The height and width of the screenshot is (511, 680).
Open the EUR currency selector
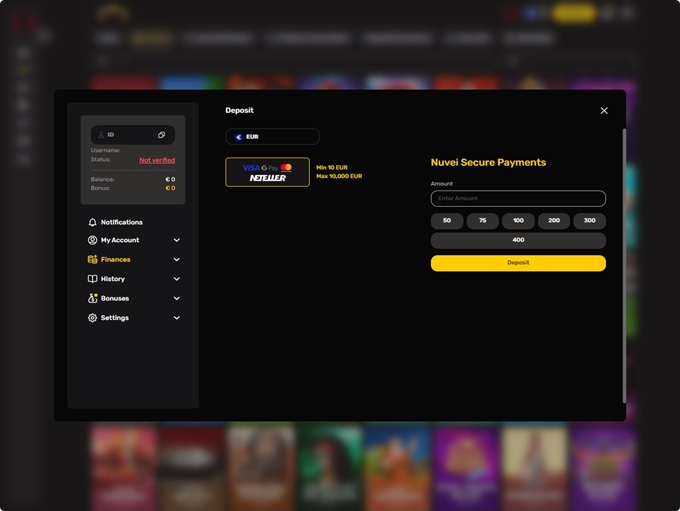(272, 137)
